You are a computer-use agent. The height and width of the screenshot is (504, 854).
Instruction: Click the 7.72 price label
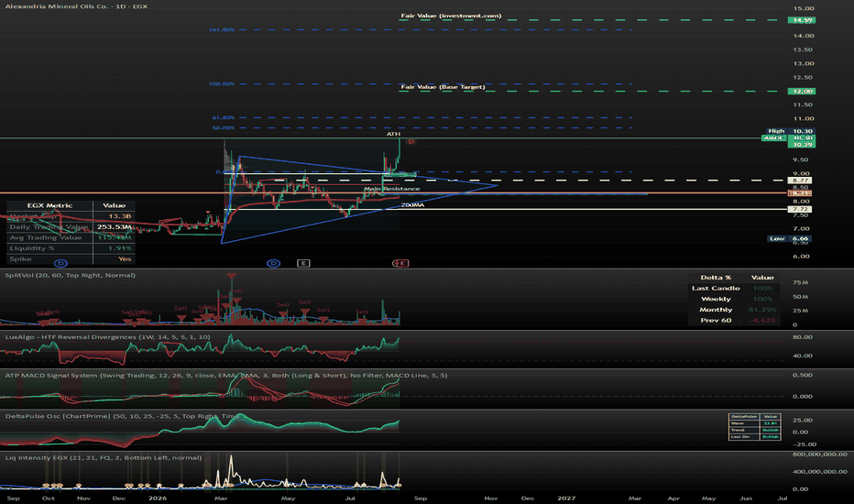click(801, 209)
